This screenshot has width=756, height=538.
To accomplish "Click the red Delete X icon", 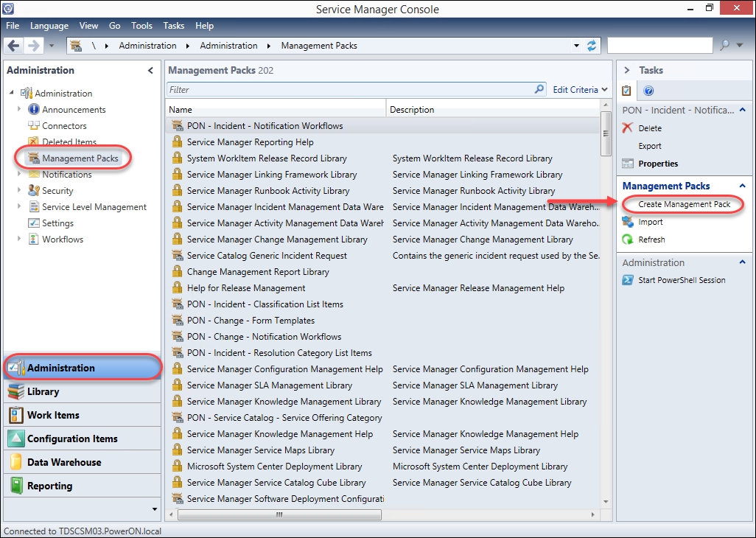I will 627,127.
